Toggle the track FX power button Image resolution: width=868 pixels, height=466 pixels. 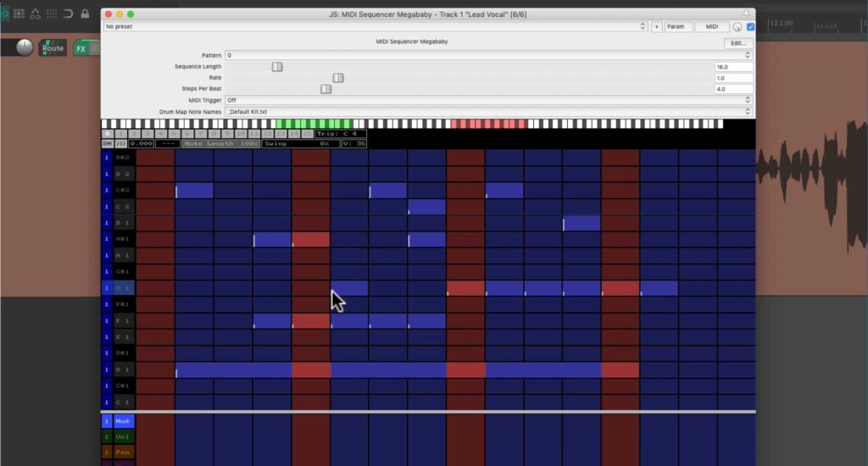click(95, 48)
